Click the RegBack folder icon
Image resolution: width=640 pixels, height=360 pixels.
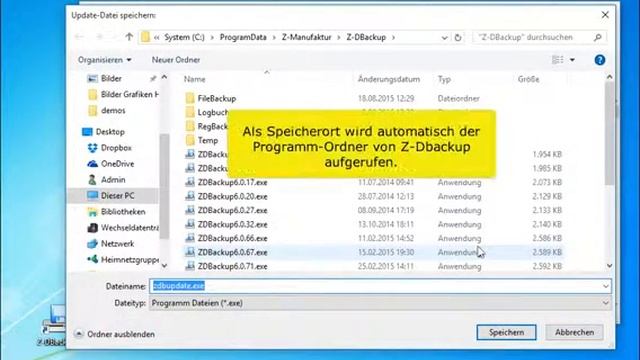tap(190, 126)
